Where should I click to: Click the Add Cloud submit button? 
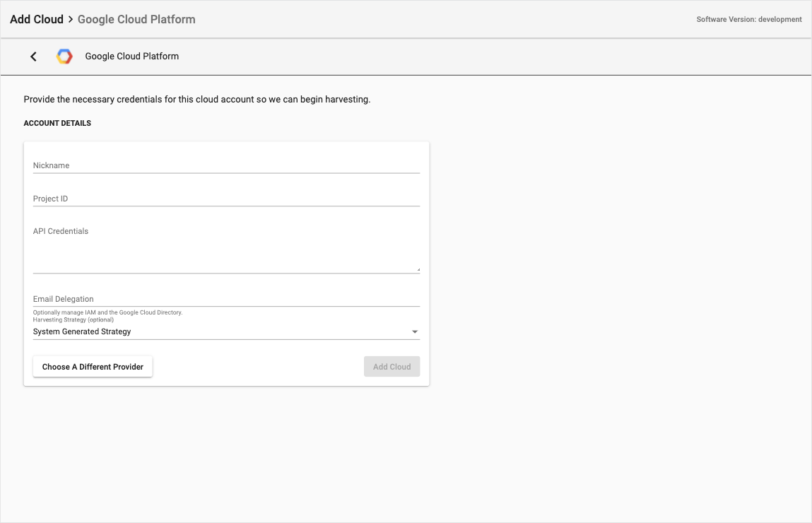[x=392, y=367]
